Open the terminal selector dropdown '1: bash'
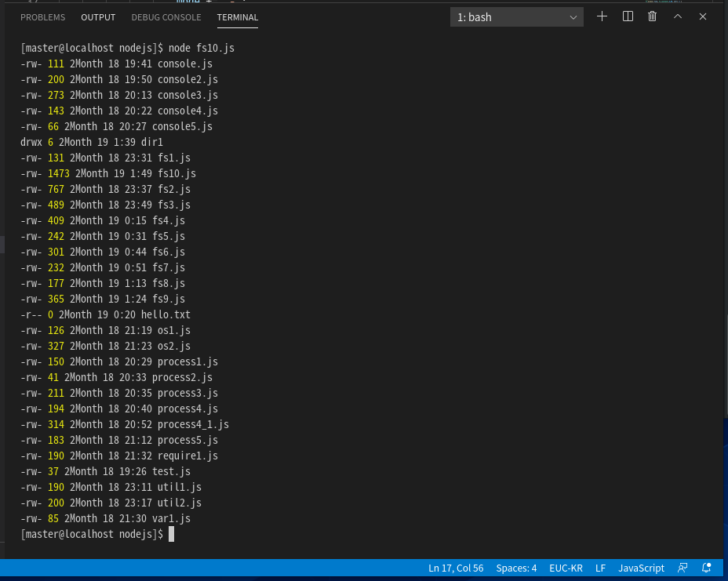The width and height of the screenshot is (728, 581). pos(517,17)
